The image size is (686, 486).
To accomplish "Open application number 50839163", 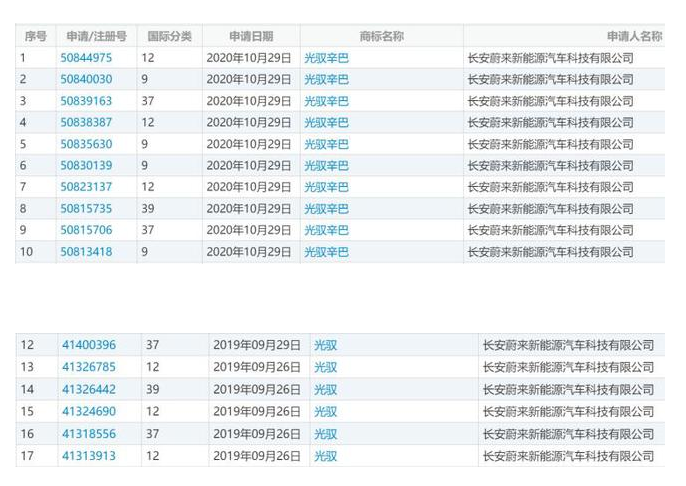I will coord(86,101).
